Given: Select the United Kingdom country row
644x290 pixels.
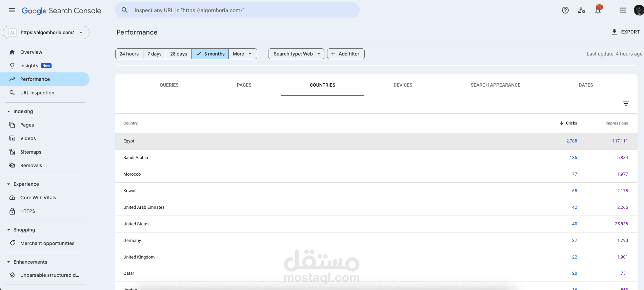Looking at the screenshot, I should 376,257.
